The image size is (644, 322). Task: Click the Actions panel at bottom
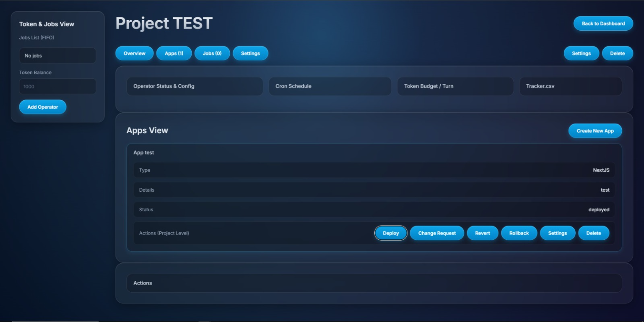pos(374,283)
